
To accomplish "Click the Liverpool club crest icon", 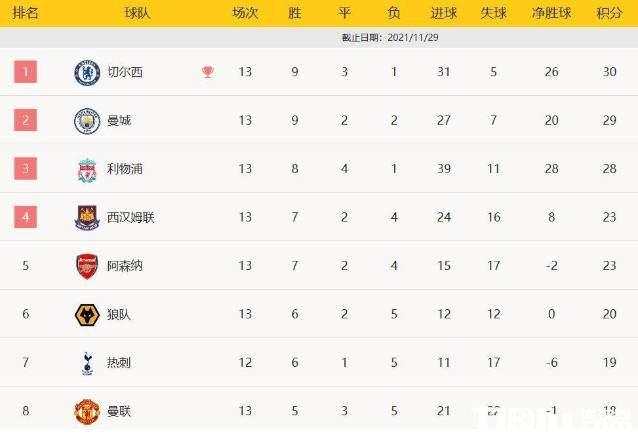I will pos(87,169).
